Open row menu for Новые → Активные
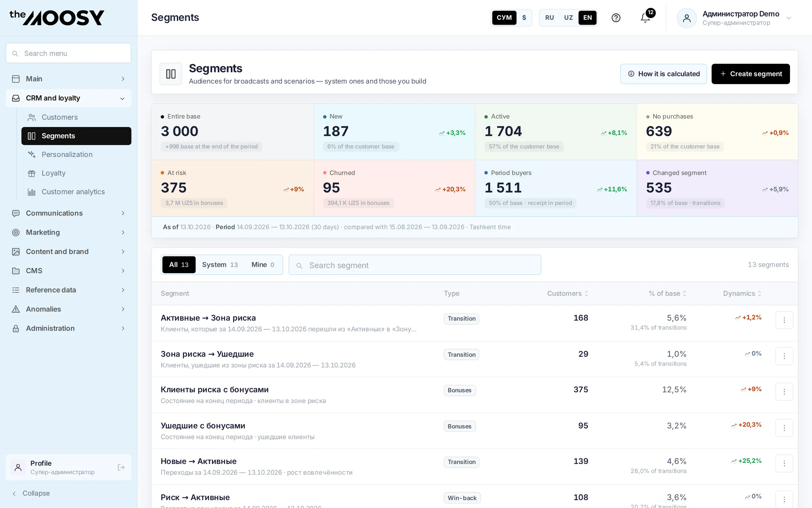The image size is (812, 508). pos(784,463)
